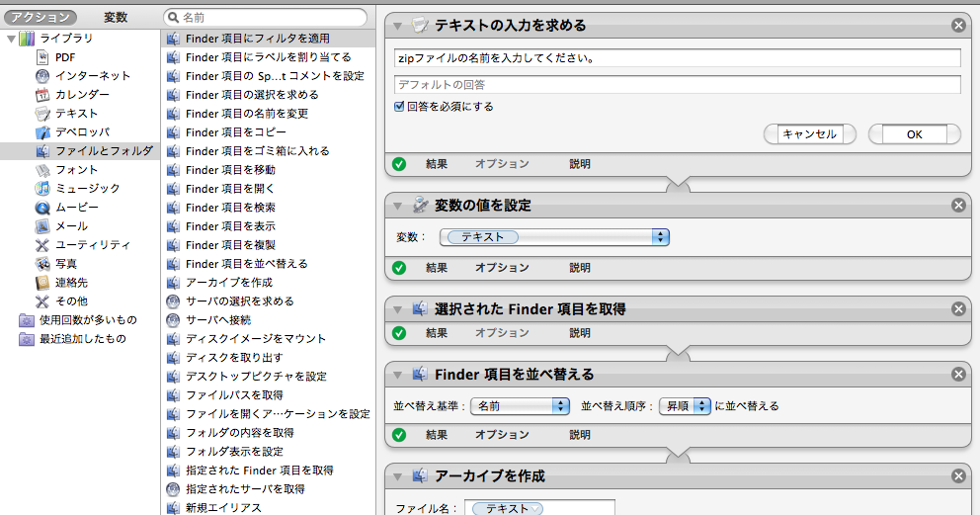Open the ユーティリティ category icon
Screen dimensions: 980x515
(x=42, y=245)
